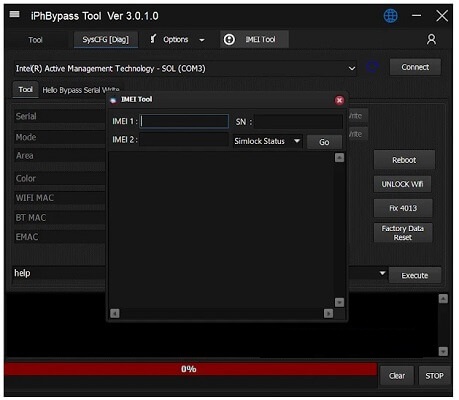459x400 pixels.
Task: Expand the COM port selection dropdown
Action: tap(352, 69)
